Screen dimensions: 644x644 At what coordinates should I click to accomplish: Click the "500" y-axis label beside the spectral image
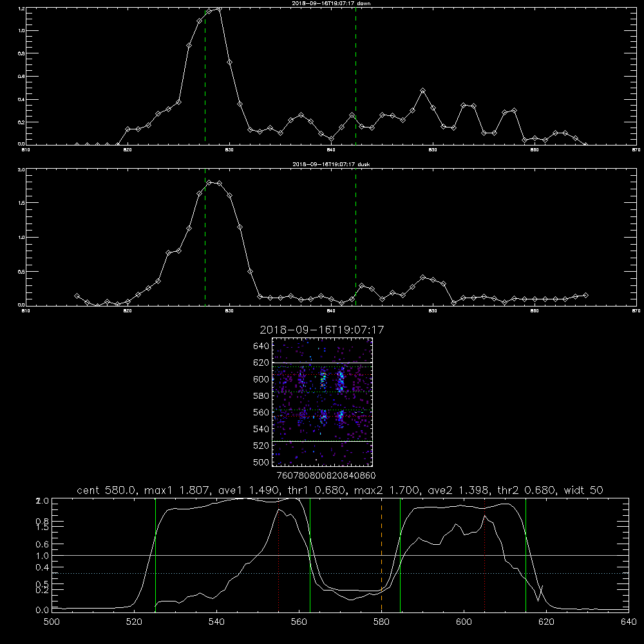(261, 462)
